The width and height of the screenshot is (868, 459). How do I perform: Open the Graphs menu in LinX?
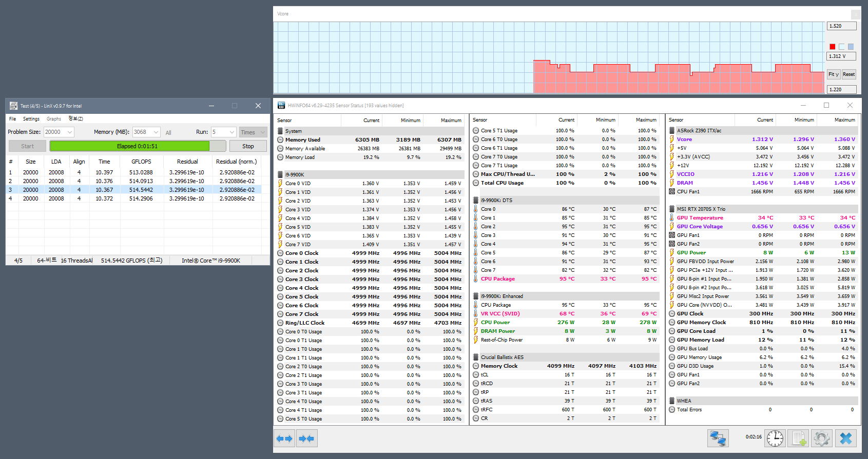tap(54, 118)
